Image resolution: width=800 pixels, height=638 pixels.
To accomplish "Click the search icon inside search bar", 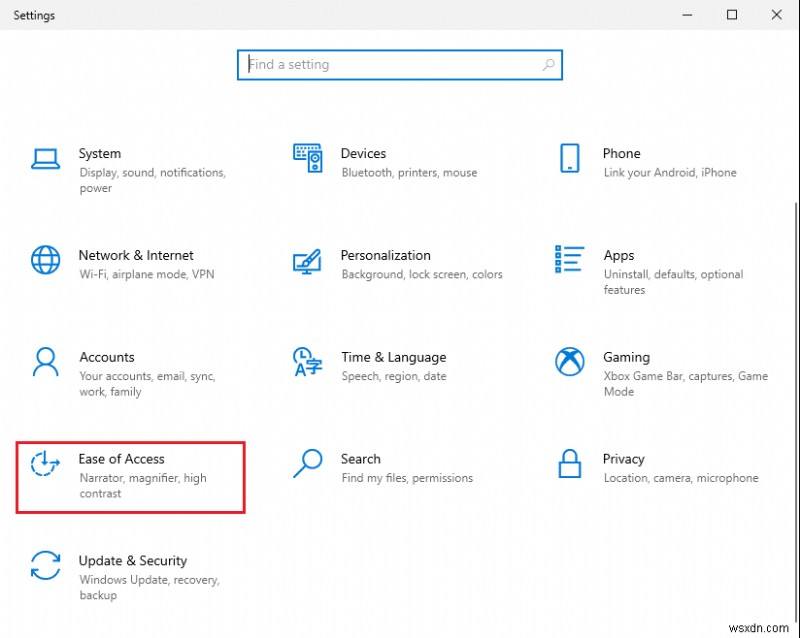I will pos(548,64).
